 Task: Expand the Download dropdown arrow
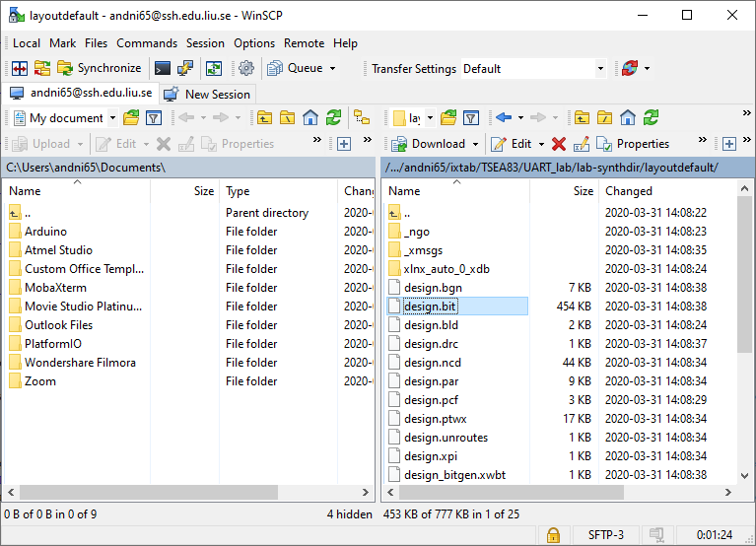coord(475,144)
